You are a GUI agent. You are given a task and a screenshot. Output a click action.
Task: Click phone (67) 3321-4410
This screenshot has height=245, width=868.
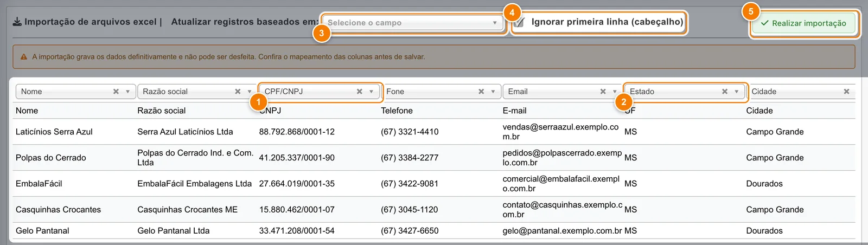click(x=410, y=132)
